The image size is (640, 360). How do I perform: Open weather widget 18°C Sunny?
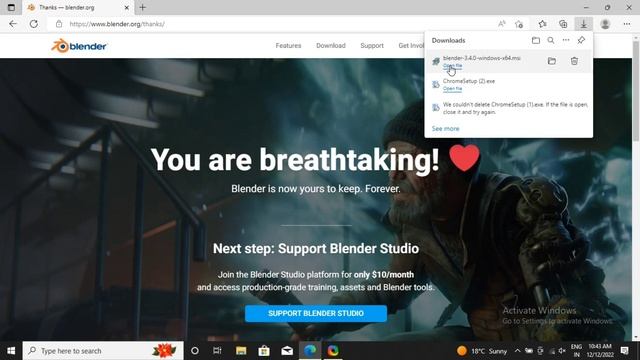coord(482,351)
